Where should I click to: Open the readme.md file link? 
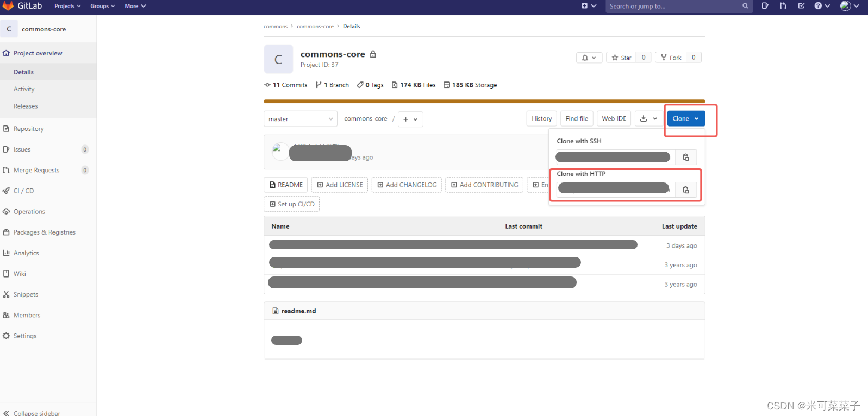point(298,311)
